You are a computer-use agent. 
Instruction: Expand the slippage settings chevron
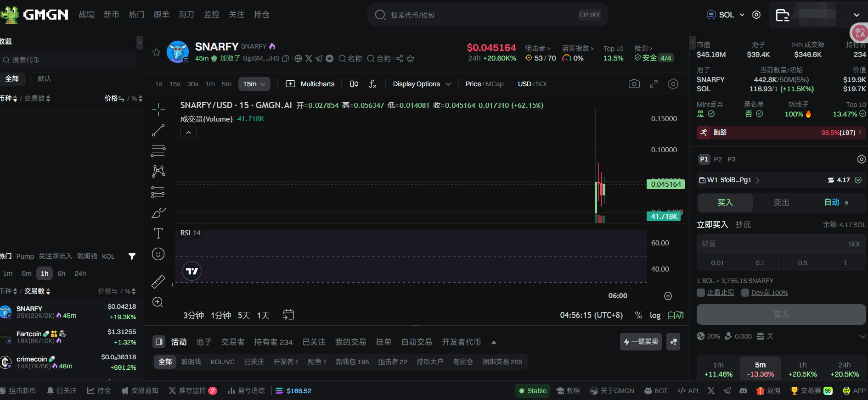click(862, 336)
